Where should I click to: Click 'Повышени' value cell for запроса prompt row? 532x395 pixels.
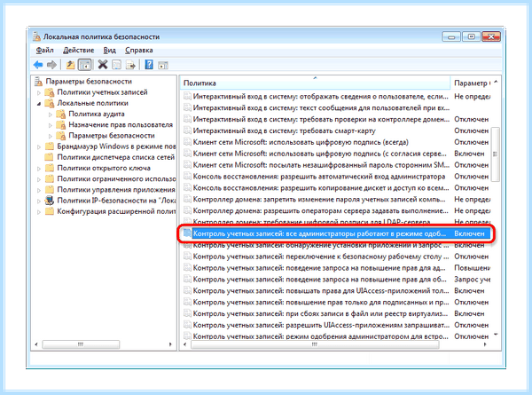473,268
